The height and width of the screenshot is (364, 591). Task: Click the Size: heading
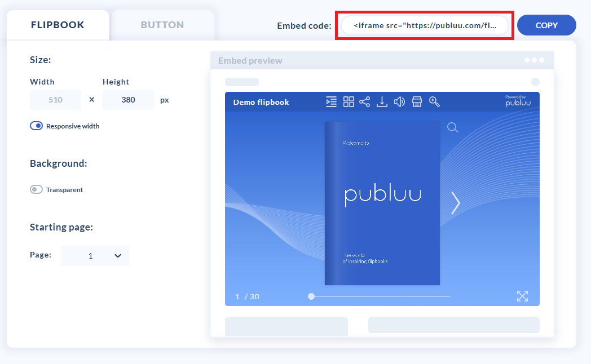[41, 60]
